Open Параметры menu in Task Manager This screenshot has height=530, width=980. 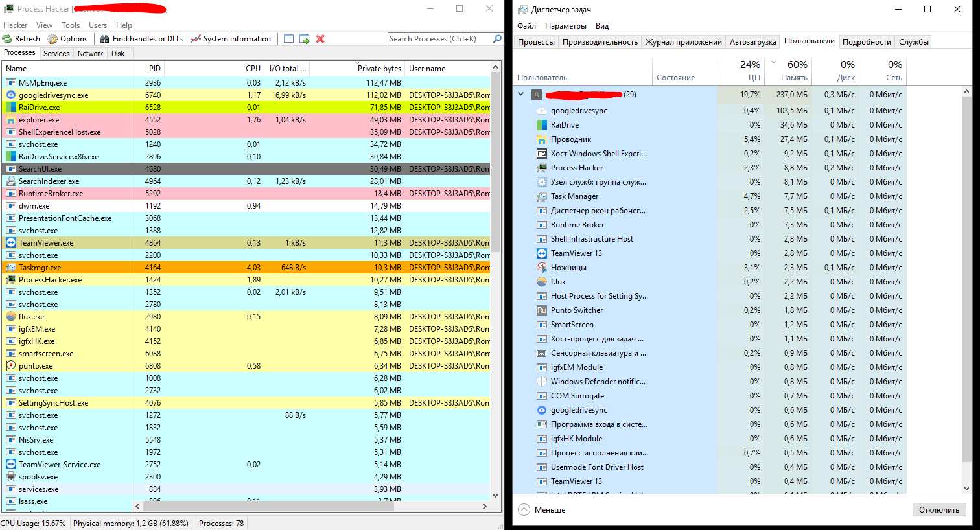coord(566,26)
